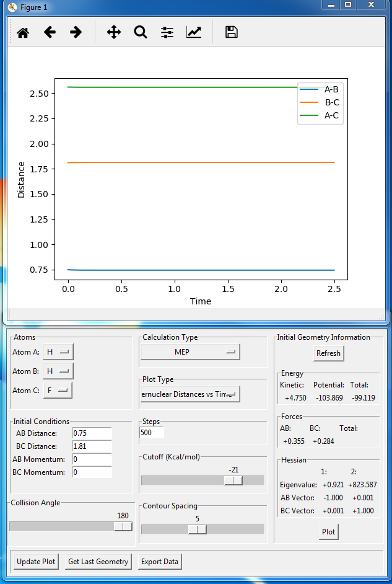This screenshot has width=392, height=584.
Task: Click the eigenvalue +823.587
Action: tap(363, 485)
